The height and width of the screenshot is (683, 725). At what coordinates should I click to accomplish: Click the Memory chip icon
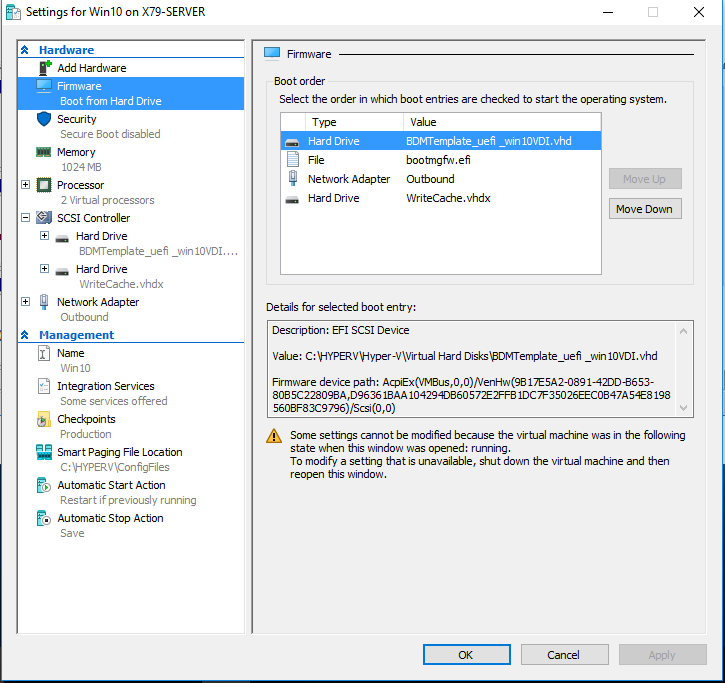tap(44, 152)
